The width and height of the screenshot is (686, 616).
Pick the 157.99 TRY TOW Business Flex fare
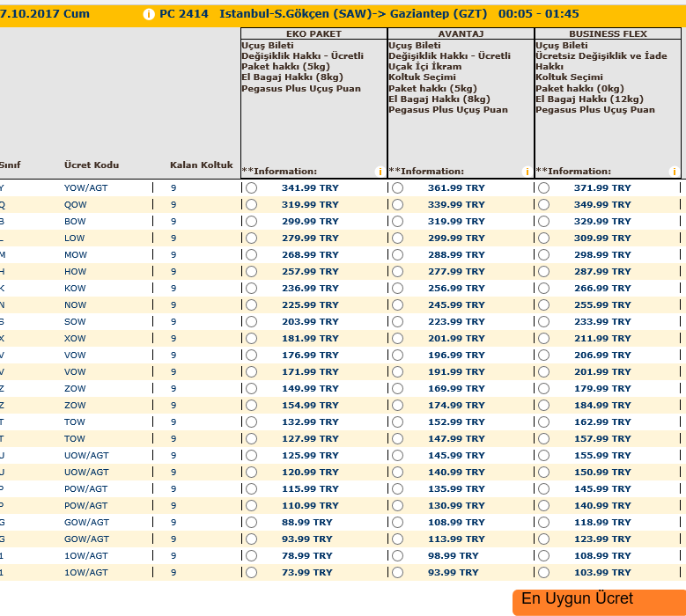click(x=544, y=439)
